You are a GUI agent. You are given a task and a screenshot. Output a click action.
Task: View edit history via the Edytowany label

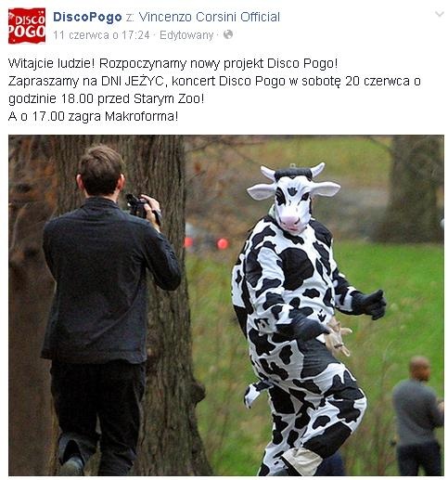click(x=186, y=35)
